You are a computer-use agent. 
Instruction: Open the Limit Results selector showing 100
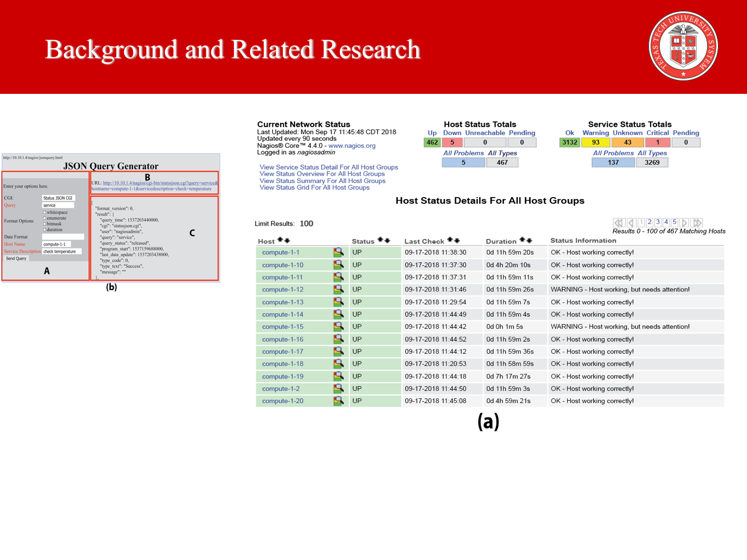[x=307, y=223]
